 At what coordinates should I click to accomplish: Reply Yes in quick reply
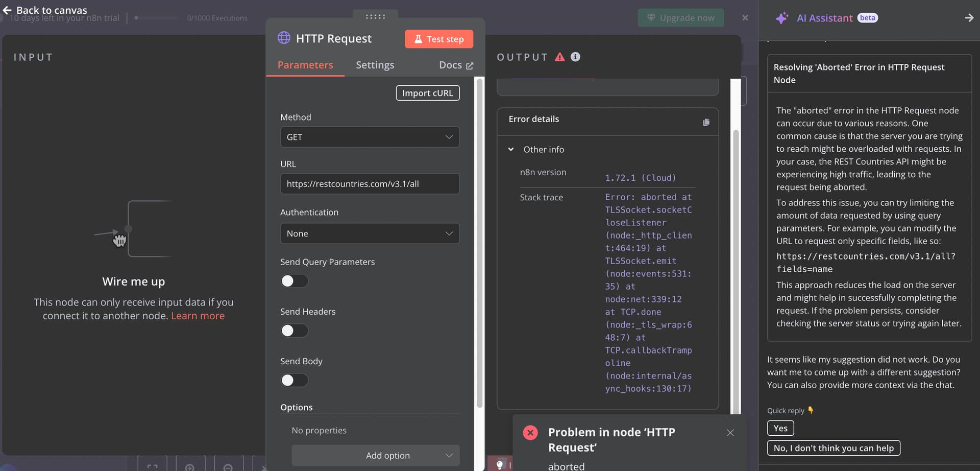click(x=780, y=428)
